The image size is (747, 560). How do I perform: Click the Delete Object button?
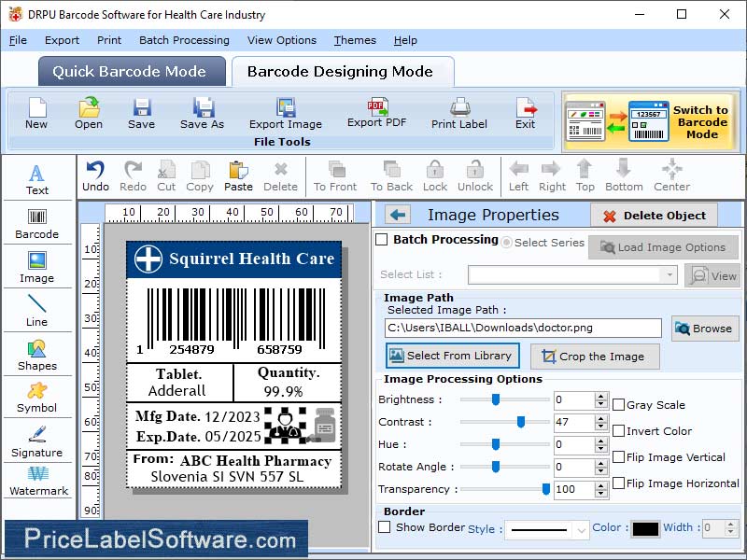point(655,216)
